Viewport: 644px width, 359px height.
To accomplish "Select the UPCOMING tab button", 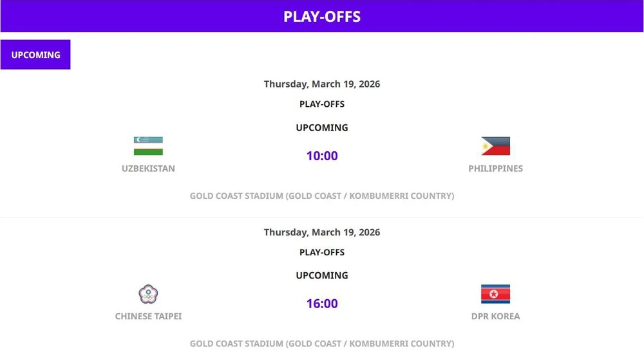I will pyautogui.click(x=35, y=55).
